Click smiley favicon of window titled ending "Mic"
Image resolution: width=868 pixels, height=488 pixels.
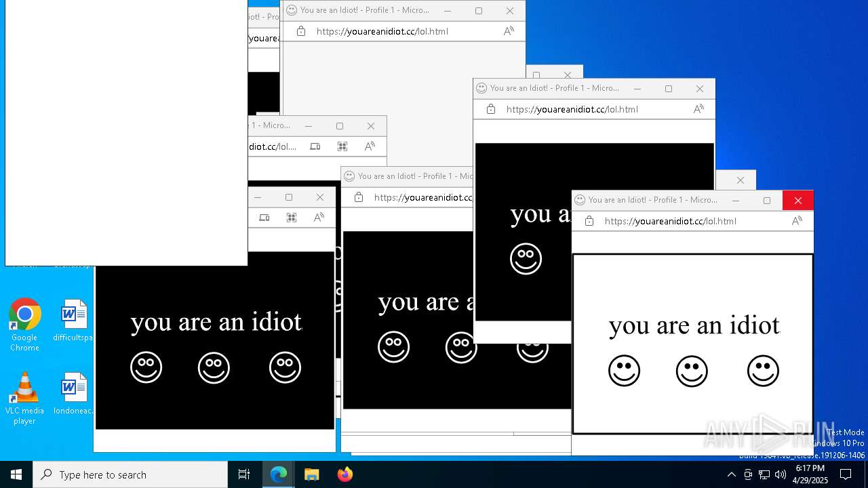349,176
